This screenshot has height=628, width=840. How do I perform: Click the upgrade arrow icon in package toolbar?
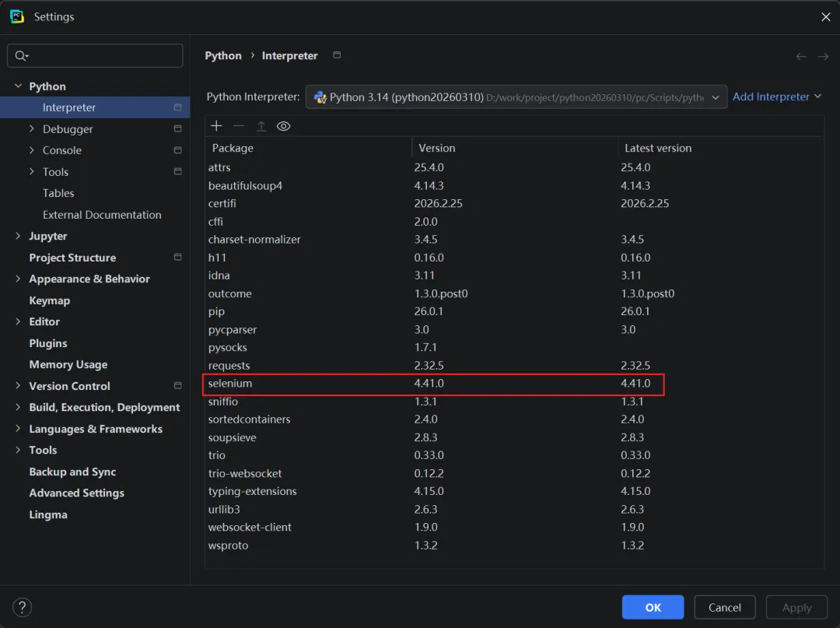click(x=261, y=126)
